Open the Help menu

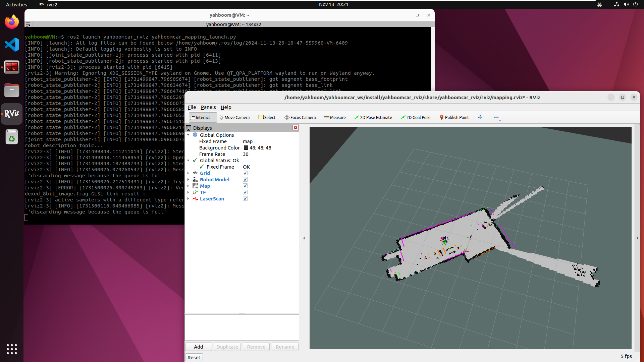pos(226,107)
